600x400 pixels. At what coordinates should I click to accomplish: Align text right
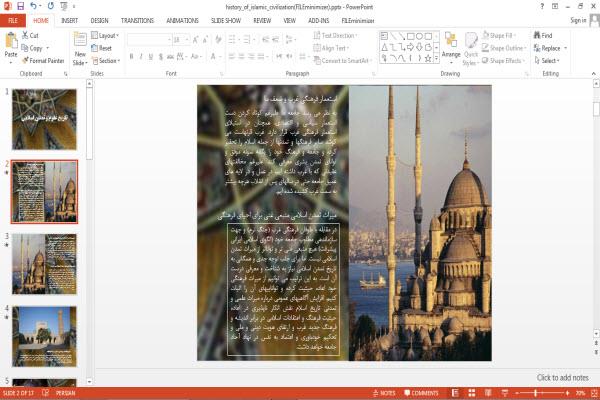(251, 57)
